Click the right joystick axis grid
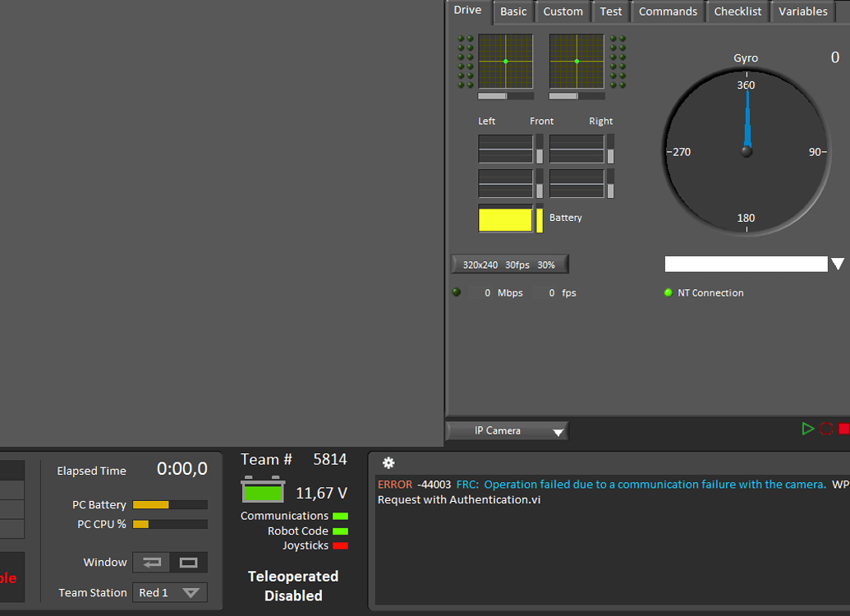850x616 pixels. 577,62
